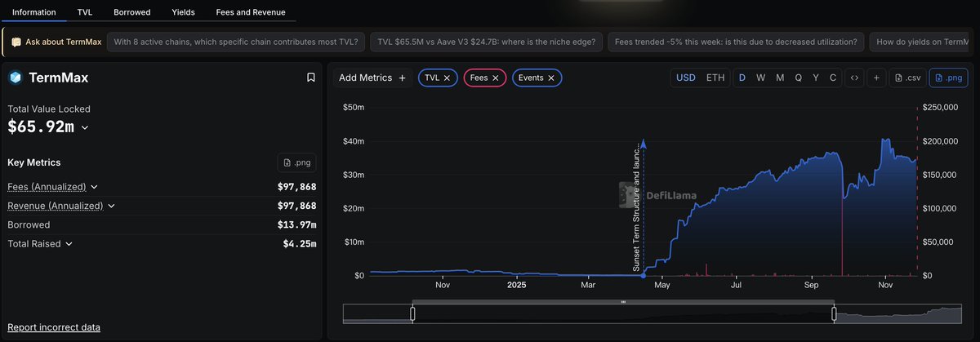Expand Revenue (Annualized) row
Image resolution: width=980 pixels, height=342 pixels.
pos(111,206)
